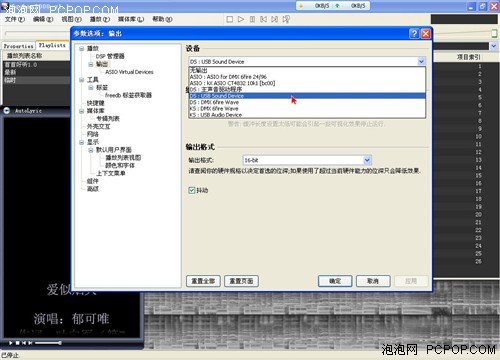Click the Next track icon in the toolbar
Viewport: 500px width, 360px height.
(x=274, y=19)
